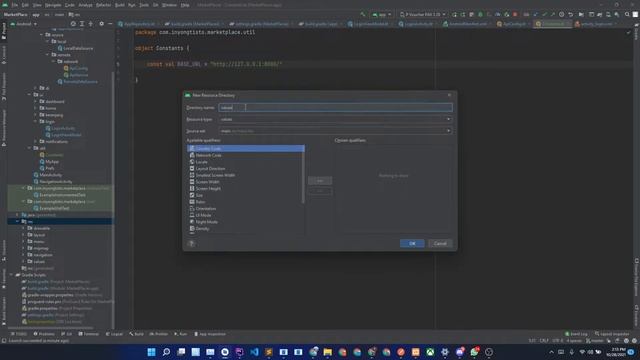Screen dimensions: 640x360
Task: Hide the Project tool window
Action: 110,24
